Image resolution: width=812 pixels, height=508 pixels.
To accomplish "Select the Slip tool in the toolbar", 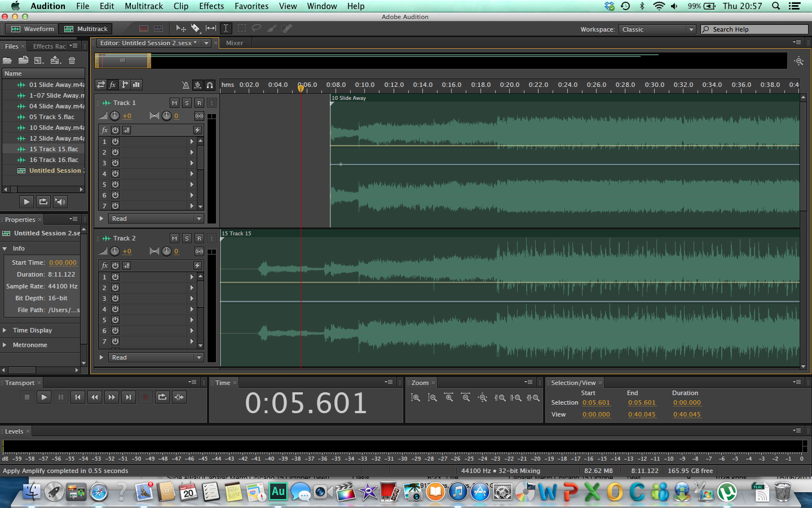I will tap(211, 28).
